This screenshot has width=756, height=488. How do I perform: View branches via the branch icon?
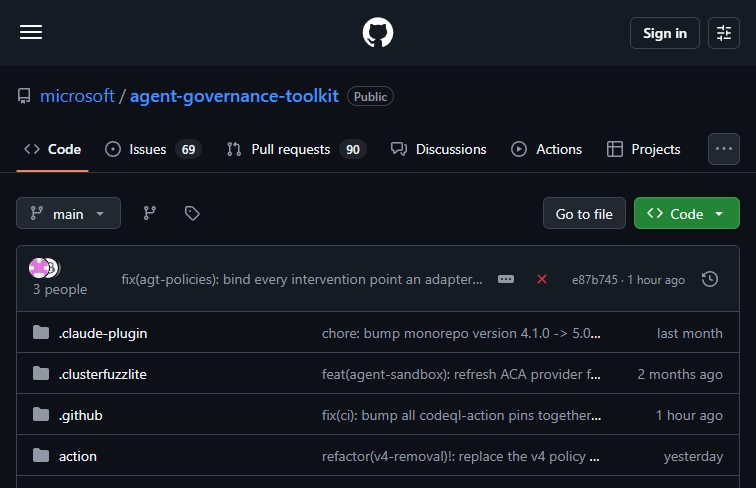coord(149,213)
